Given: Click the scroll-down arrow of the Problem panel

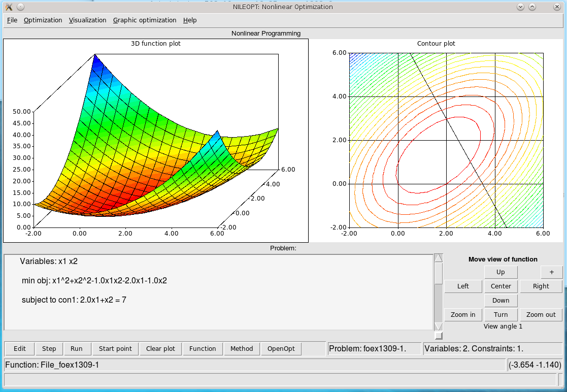Looking at the screenshot, I should (438, 326).
